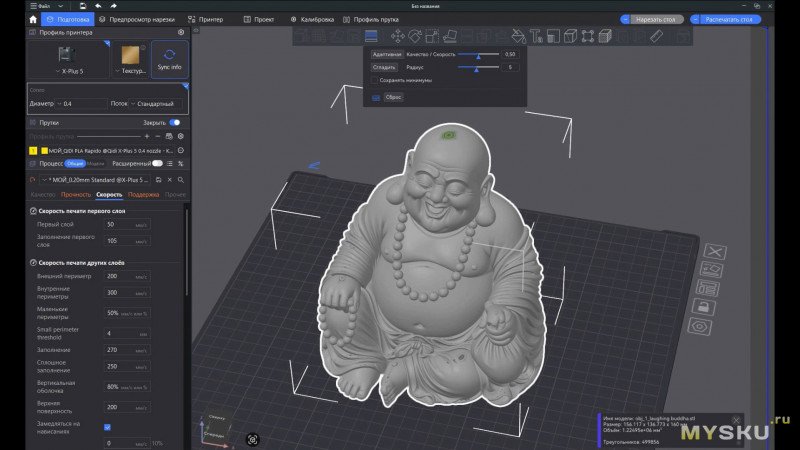This screenshot has width=800, height=450.
Task: Adjust the Радиус slider
Action: [x=479, y=67]
